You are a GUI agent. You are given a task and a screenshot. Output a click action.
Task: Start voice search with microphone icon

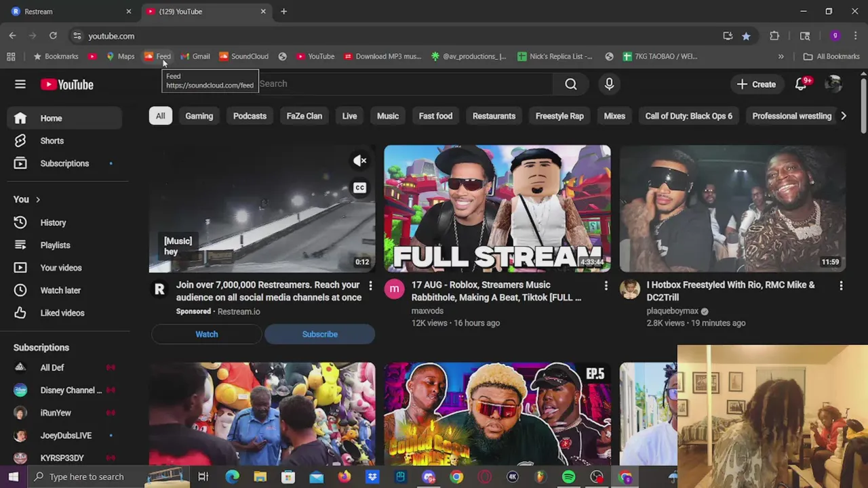pyautogui.click(x=609, y=84)
